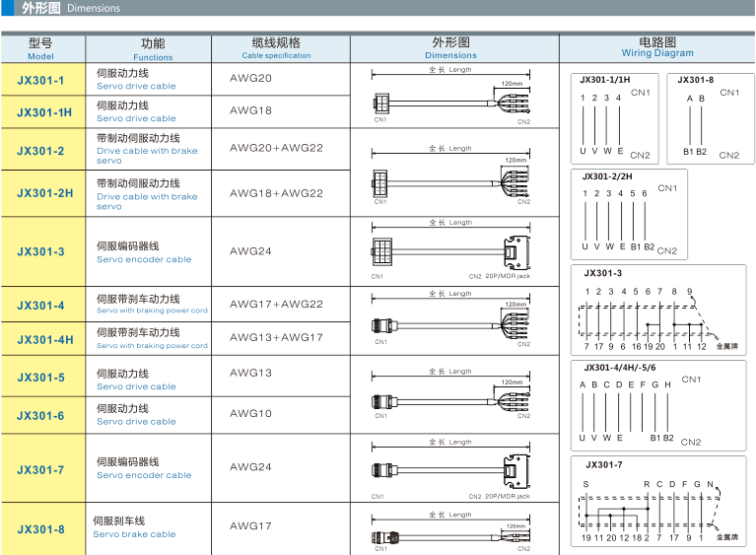Click Servo with braking power cord for JX301-4H
This screenshot has width=756, height=555.
[x=152, y=346]
